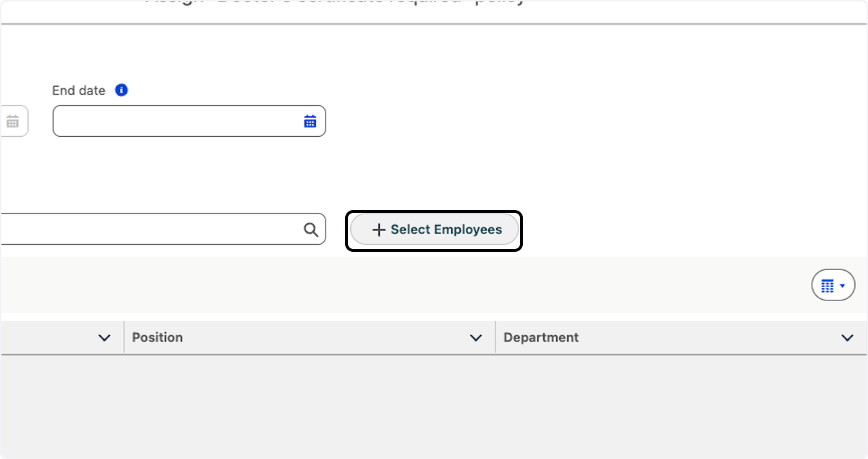Expand the Position column chevron menu
Screen dimensions: 868x459
pyautogui.click(x=476, y=337)
